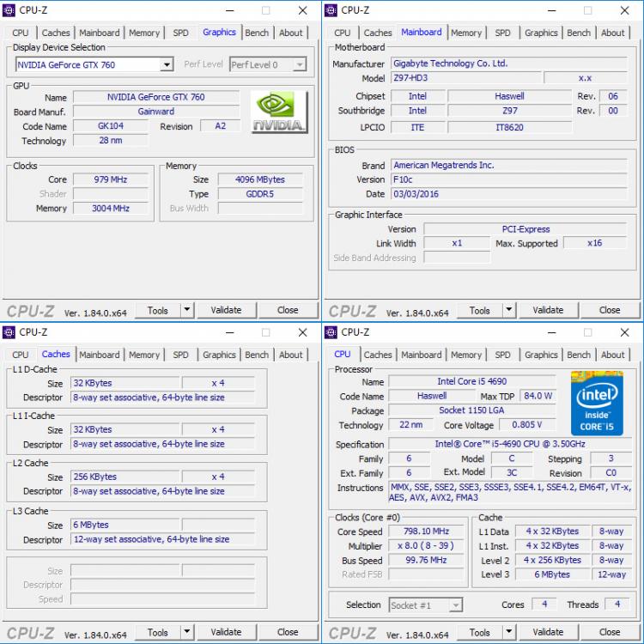Click Validate button in Graphics window
644x644 pixels.
click(227, 310)
